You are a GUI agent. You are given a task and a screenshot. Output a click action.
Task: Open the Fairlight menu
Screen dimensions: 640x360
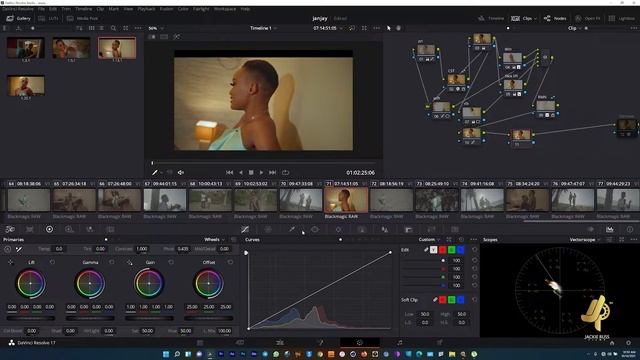tap(201, 9)
